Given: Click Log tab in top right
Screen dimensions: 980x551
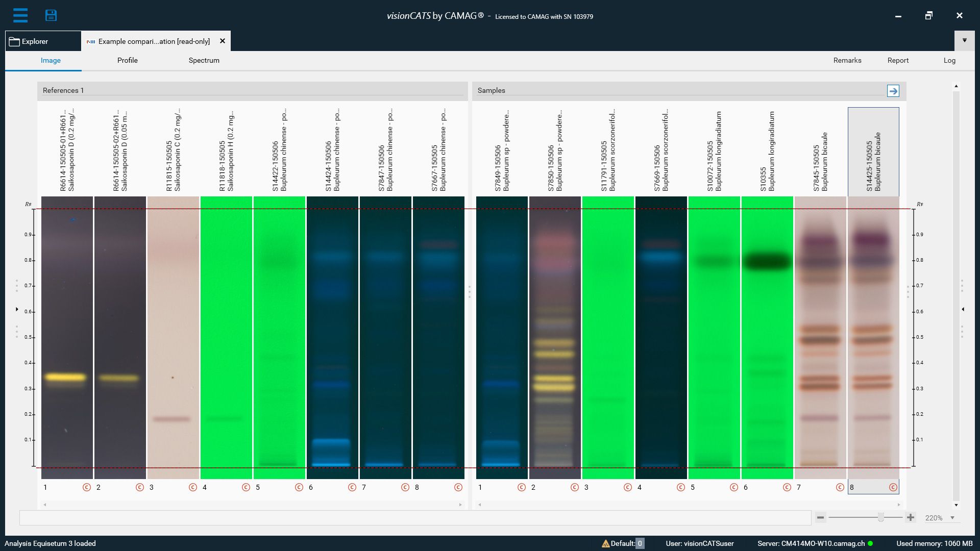Looking at the screenshot, I should [949, 61].
